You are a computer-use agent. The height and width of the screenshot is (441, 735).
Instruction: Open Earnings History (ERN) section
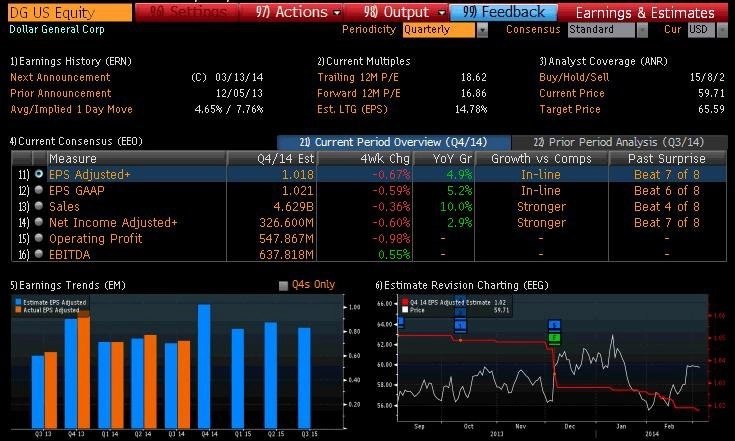[71, 61]
